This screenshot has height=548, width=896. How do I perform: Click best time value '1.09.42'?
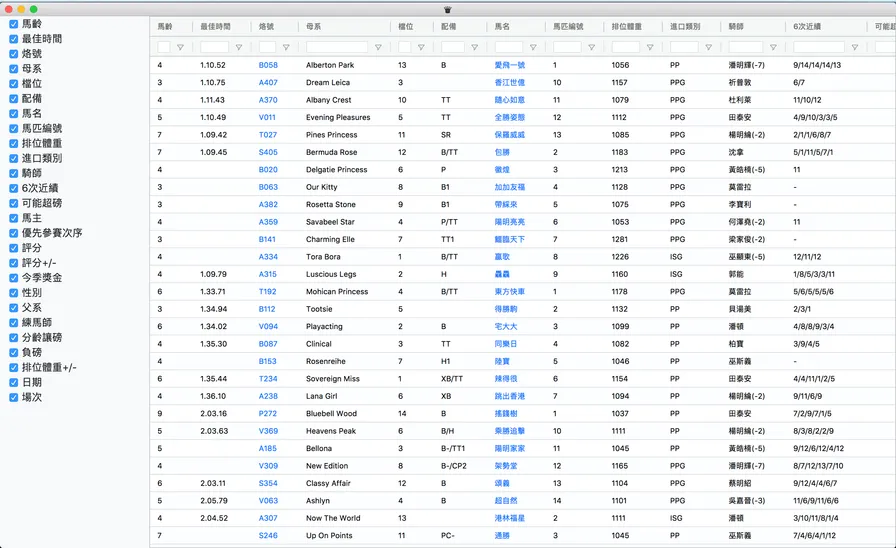coord(213,135)
